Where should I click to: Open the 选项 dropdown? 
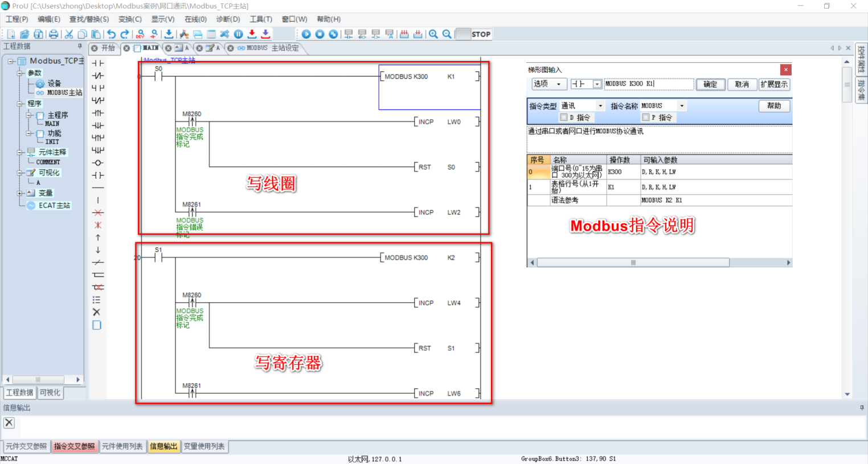tap(549, 84)
